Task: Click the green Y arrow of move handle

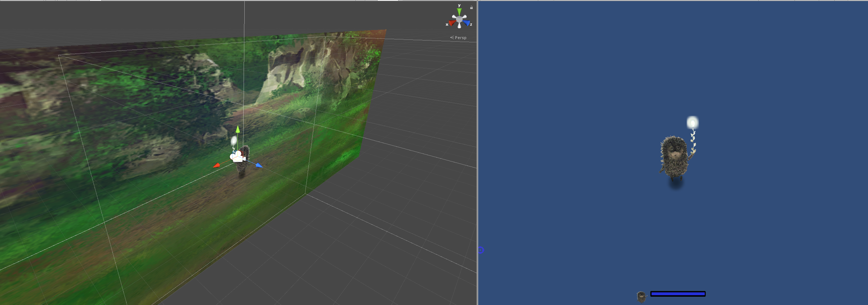Action: tap(238, 129)
